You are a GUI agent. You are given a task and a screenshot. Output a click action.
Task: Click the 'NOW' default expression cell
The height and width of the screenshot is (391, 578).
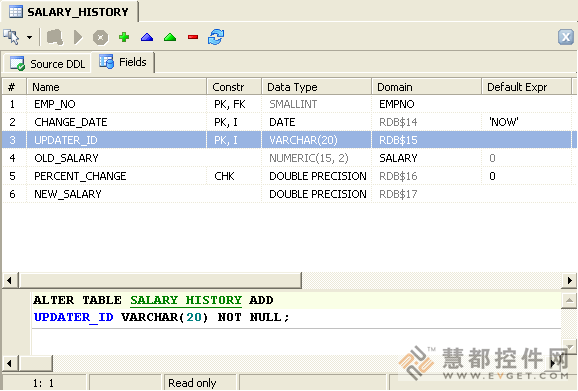[527, 122]
